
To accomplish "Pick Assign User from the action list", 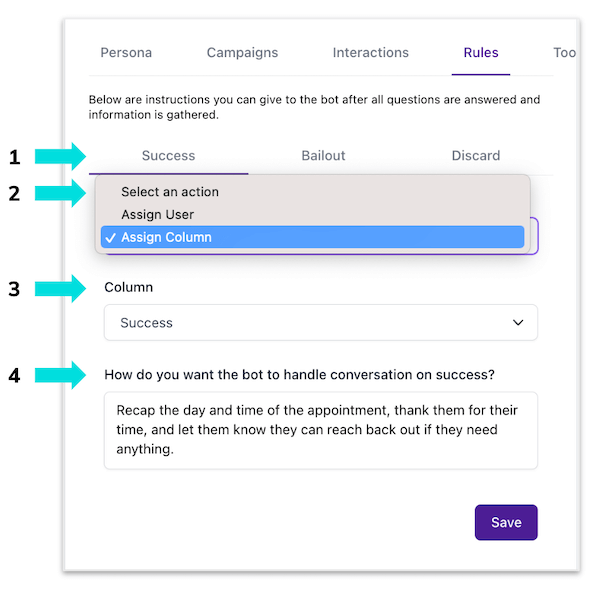I will click(x=158, y=214).
